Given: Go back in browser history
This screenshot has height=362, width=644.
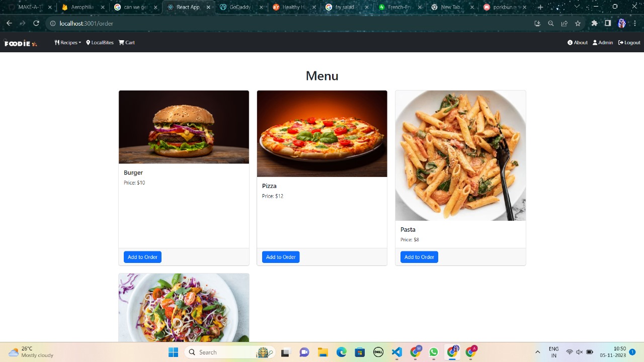Looking at the screenshot, I should coord(9,24).
